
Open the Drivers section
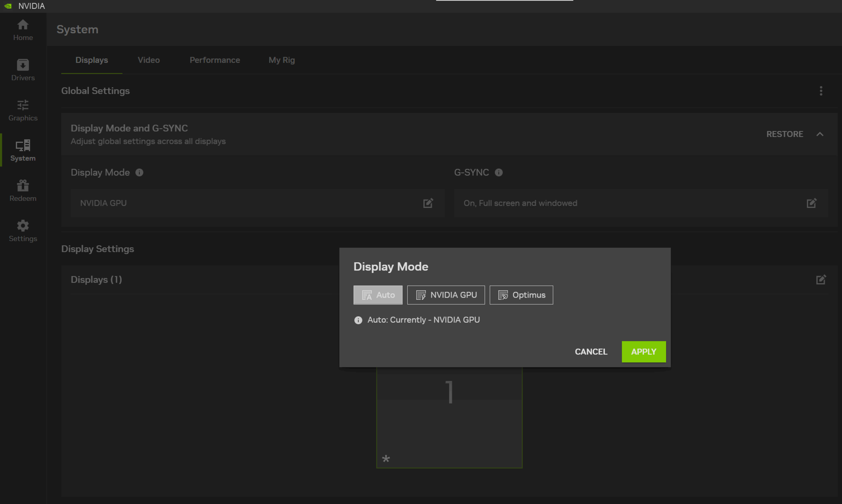coord(22,70)
